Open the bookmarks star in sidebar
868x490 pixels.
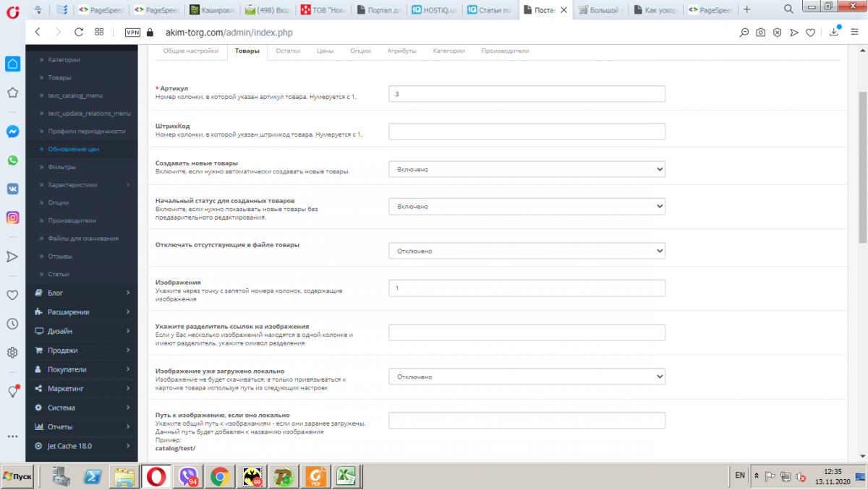(x=12, y=93)
